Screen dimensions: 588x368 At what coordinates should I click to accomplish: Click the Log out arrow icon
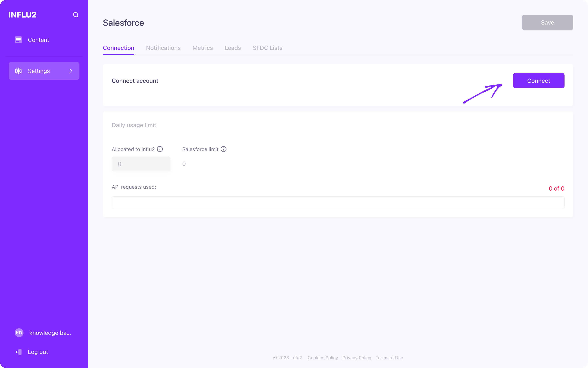point(18,352)
